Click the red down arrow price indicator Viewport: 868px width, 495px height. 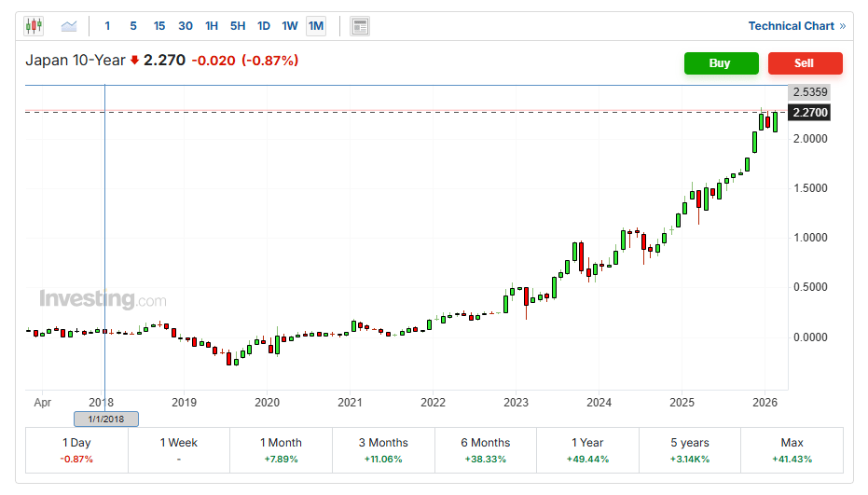point(134,61)
